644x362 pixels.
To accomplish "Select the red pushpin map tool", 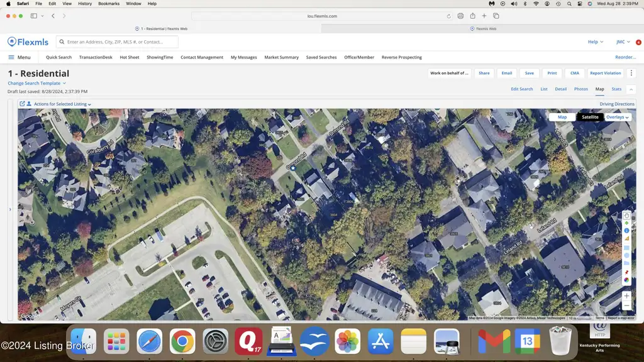I will point(626,272).
